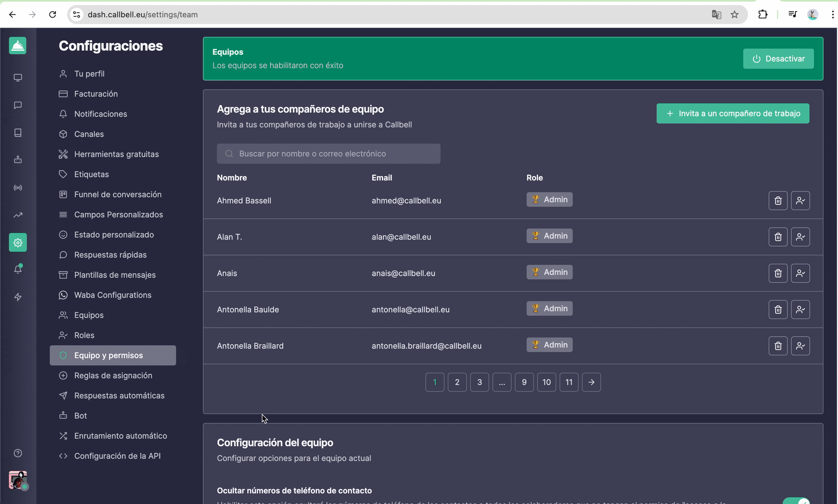Screen dimensions: 838x504
Task: Open the broadcast sidebar icon
Action: (x=18, y=188)
